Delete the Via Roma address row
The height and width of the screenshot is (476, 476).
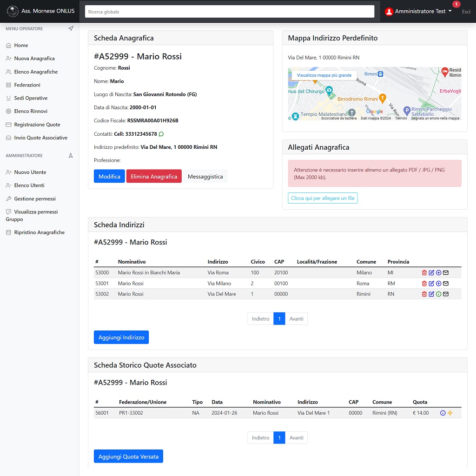[424, 273]
